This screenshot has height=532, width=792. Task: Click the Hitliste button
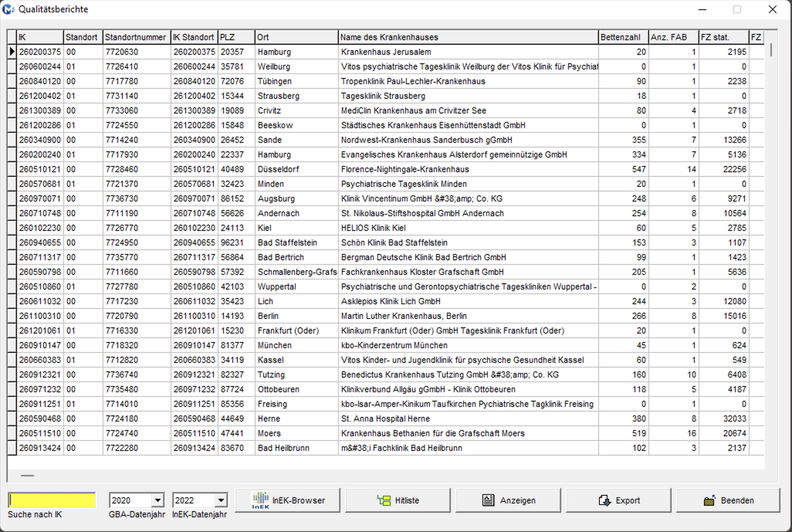click(398, 500)
